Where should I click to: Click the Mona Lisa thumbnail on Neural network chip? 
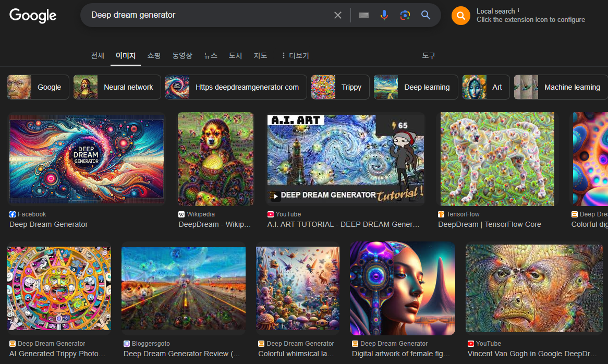coord(86,87)
